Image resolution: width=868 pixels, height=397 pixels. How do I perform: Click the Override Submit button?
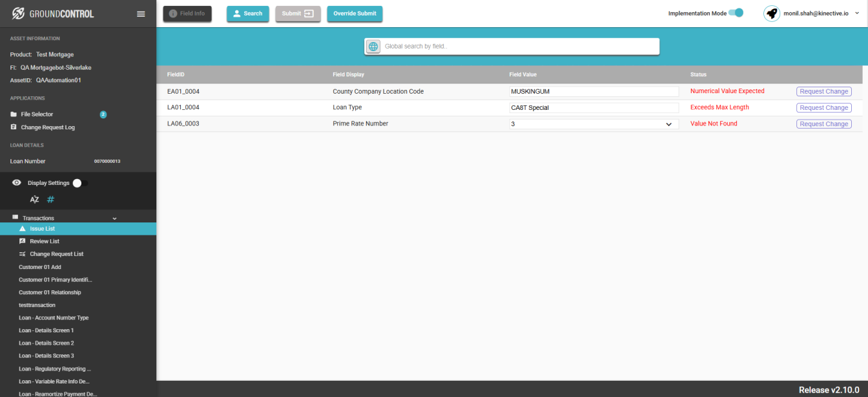click(355, 14)
